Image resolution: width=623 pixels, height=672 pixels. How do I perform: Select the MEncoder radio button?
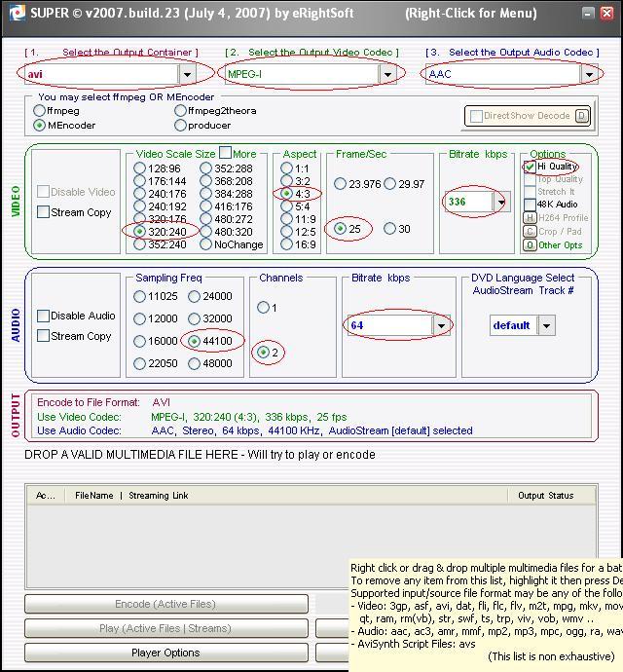(39, 125)
